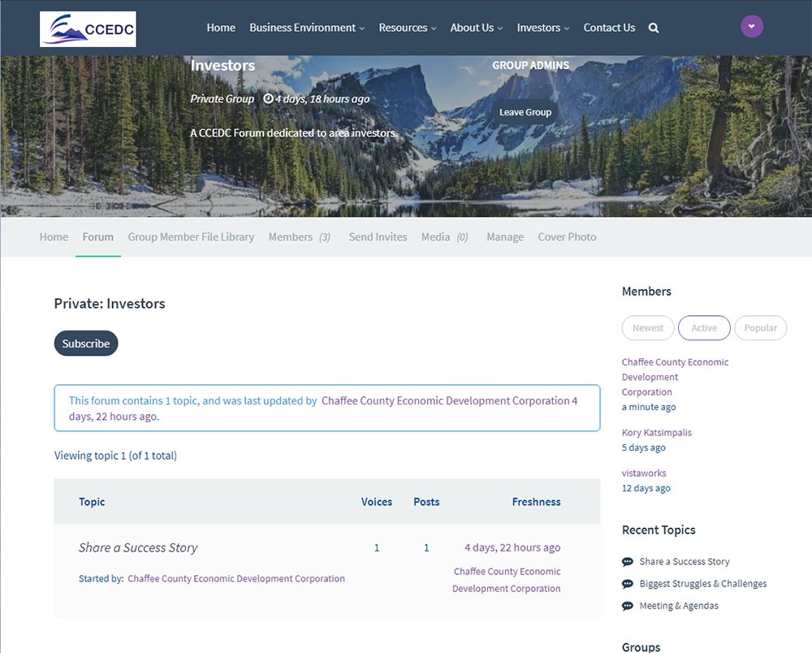Viewport: 812px width, 653px height.
Task: Expand the Investors navigation menu
Action: point(542,28)
